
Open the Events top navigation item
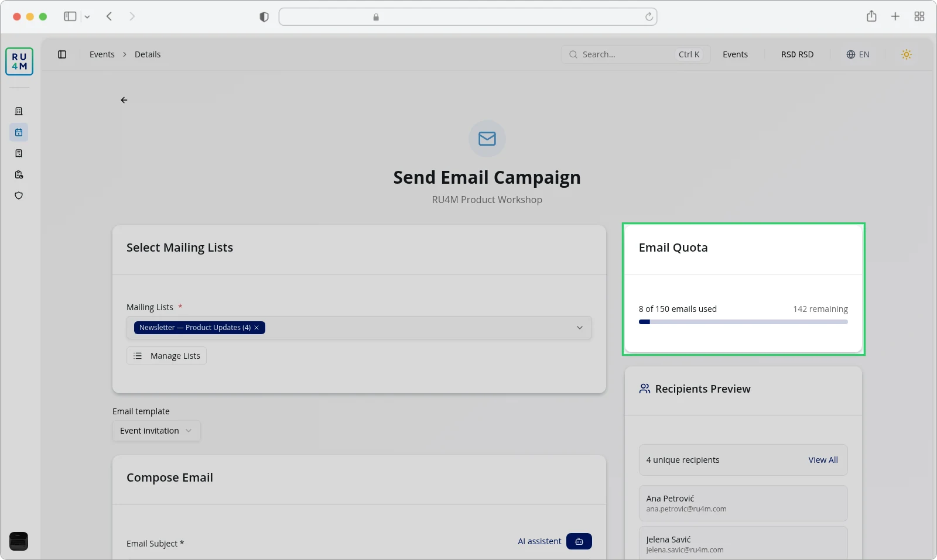coord(735,54)
